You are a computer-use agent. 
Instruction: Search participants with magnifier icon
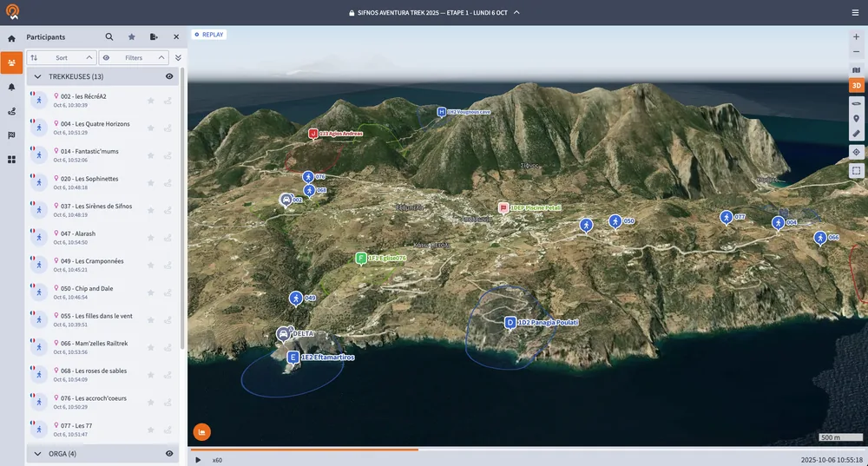coord(109,37)
